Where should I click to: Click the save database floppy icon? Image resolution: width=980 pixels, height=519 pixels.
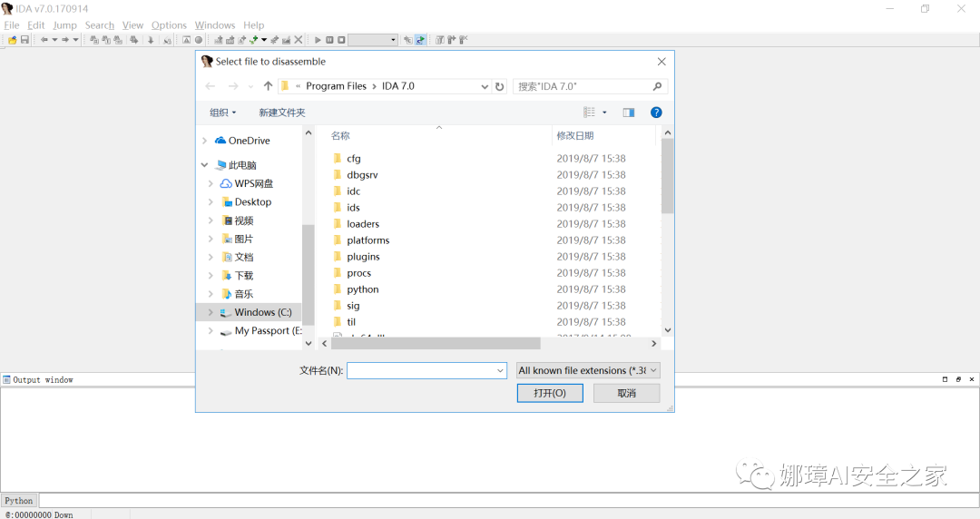tap(25, 40)
